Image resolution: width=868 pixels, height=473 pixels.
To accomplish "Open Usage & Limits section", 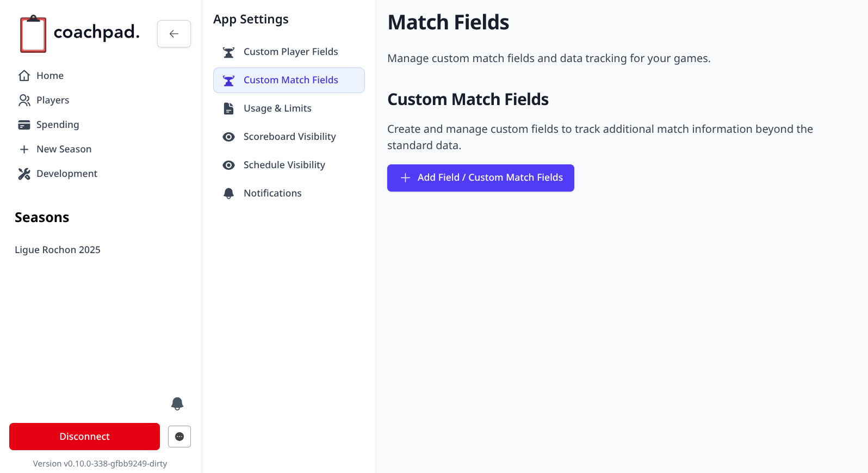I will click(277, 108).
